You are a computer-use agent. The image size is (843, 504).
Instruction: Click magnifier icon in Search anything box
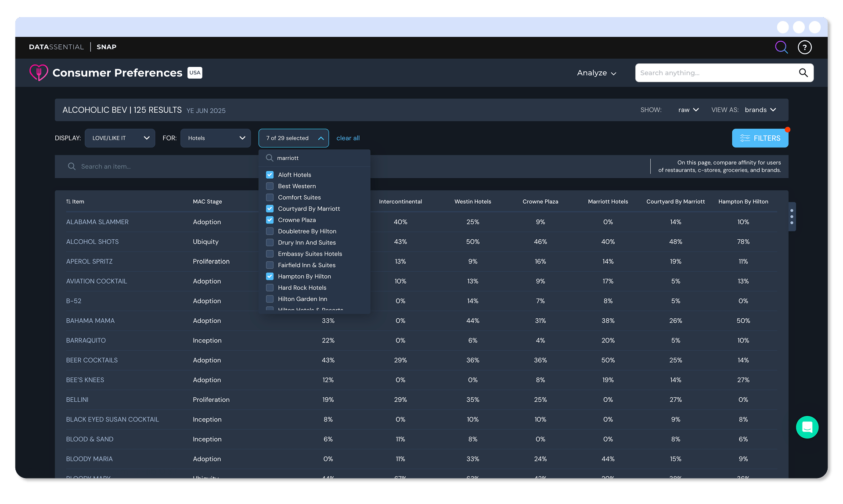click(803, 73)
